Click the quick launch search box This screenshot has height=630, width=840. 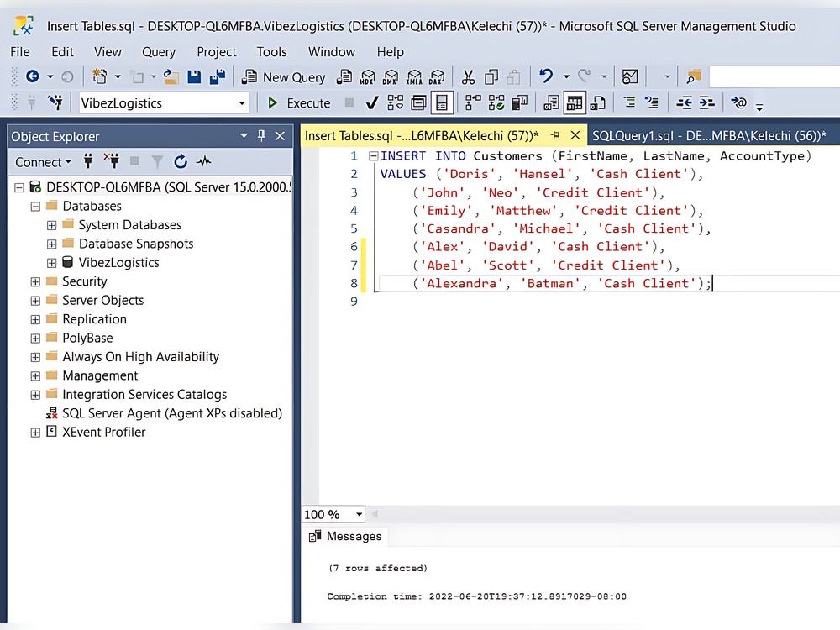pos(774,76)
